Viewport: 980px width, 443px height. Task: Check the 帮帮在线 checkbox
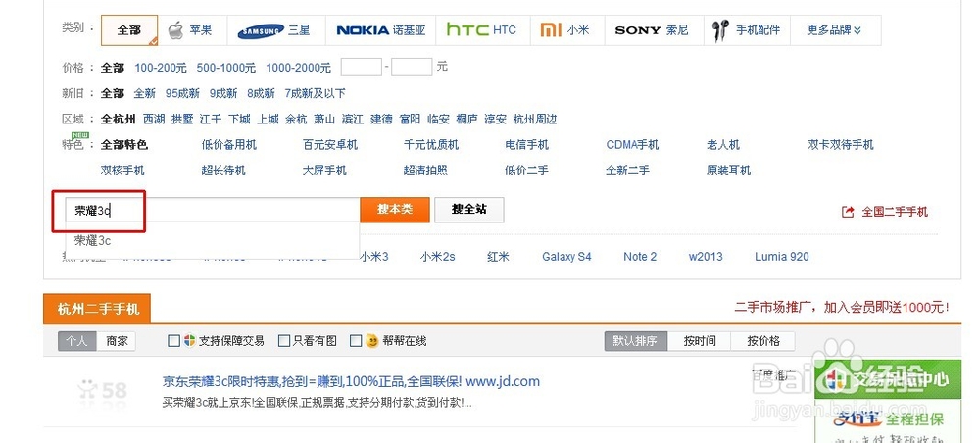[356, 341]
